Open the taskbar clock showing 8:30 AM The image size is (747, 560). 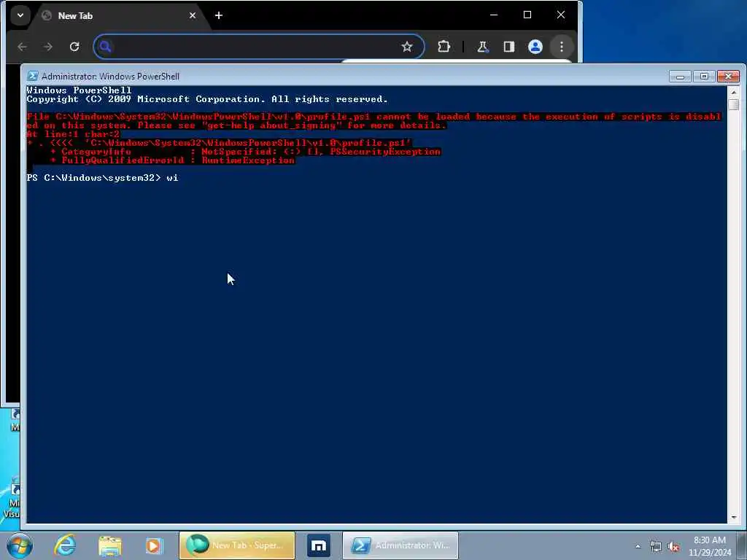point(709,546)
